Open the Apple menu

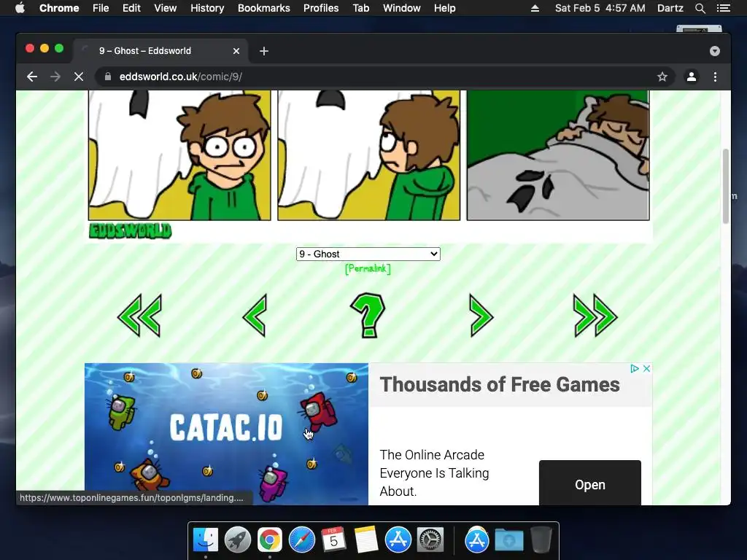[x=20, y=8]
